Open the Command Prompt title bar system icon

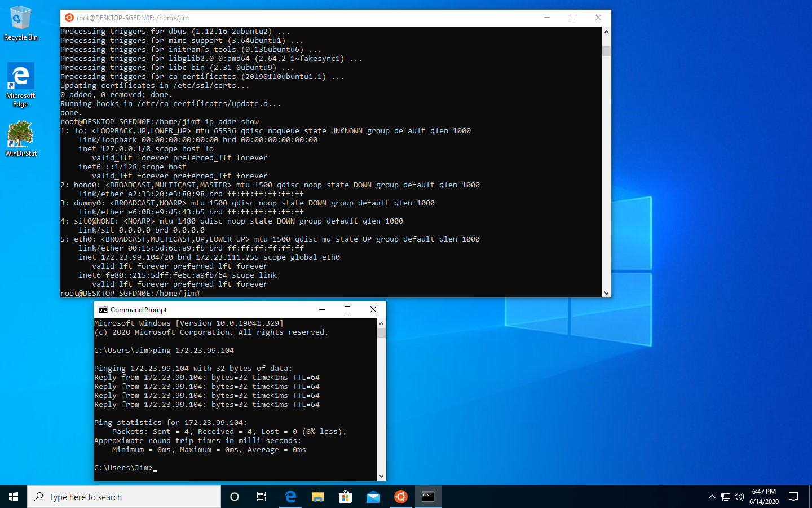(x=103, y=310)
